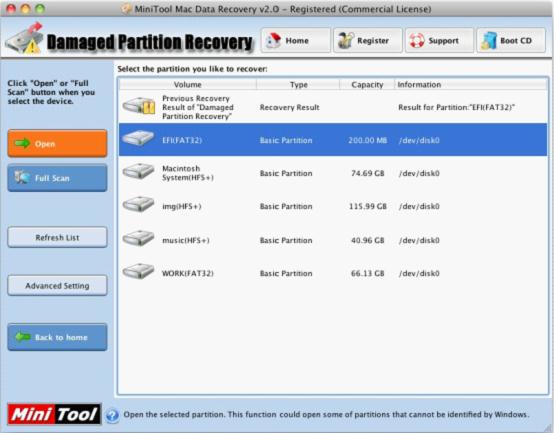Go Back to home
The width and height of the screenshot is (554, 433).
click(x=57, y=337)
